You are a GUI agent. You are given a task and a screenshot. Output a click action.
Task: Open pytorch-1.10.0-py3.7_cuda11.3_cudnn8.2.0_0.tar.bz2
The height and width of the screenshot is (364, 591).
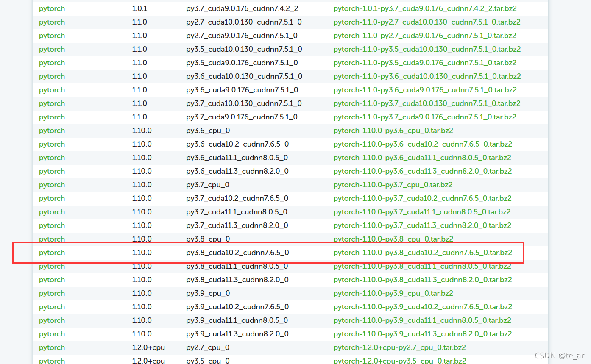[423, 225]
